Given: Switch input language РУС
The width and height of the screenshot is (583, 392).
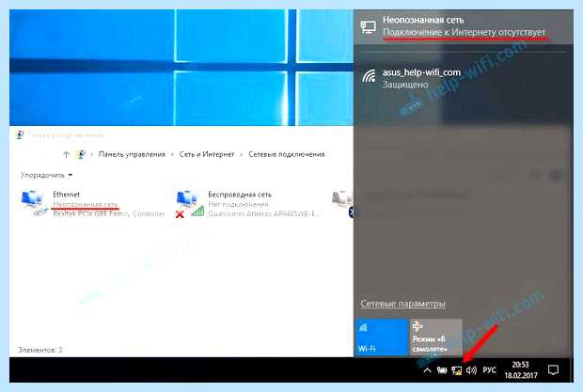Looking at the screenshot, I should pyautogui.click(x=489, y=370).
